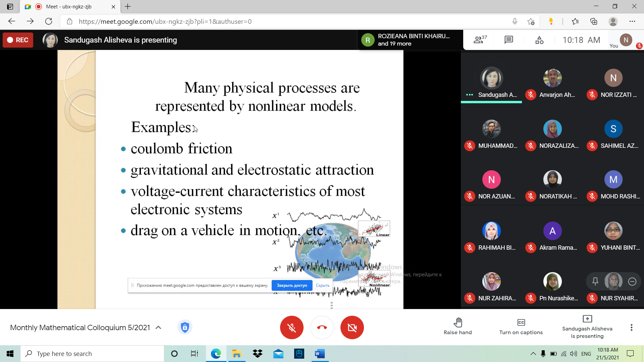Click the microphone permission icon in address bar
Image resolution: width=644 pixels, height=362 pixels.
[x=515, y=21]
